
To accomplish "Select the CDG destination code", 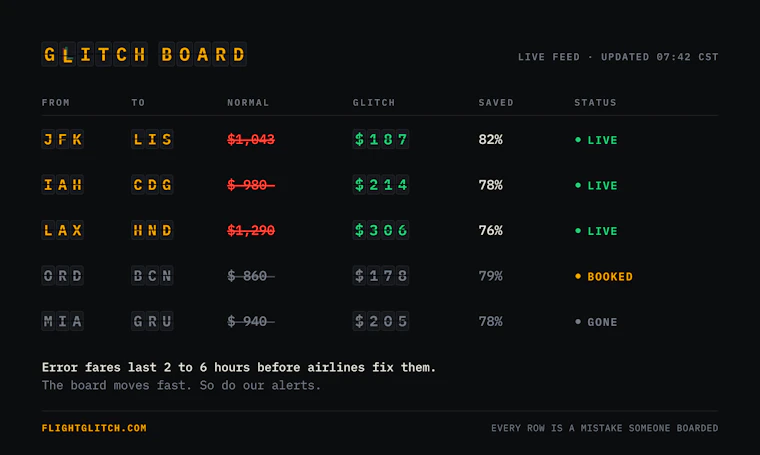I will [x=152, y=185].
